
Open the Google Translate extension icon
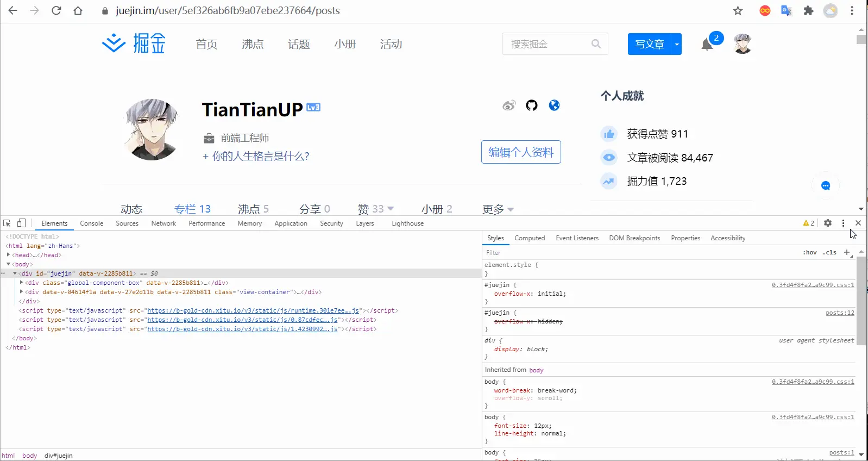[787, 10]
